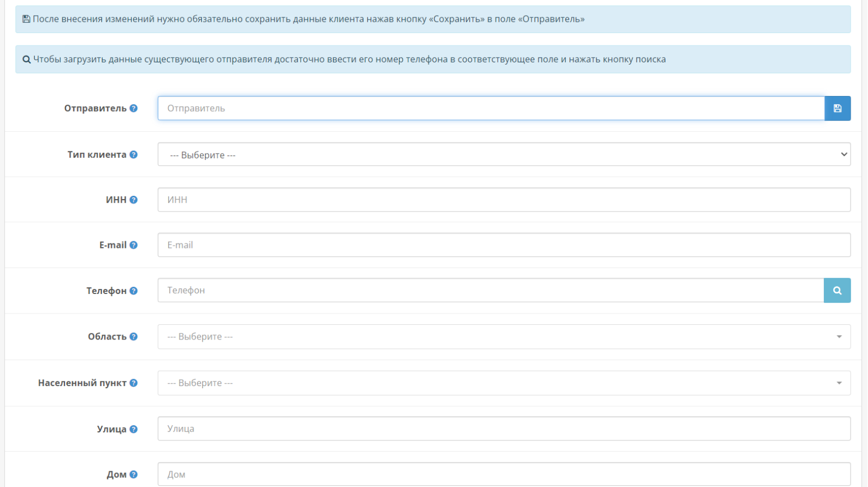868x487 pixels.
Task: Click help icon next to Тип клиента label
Action: tap(133, 155)
